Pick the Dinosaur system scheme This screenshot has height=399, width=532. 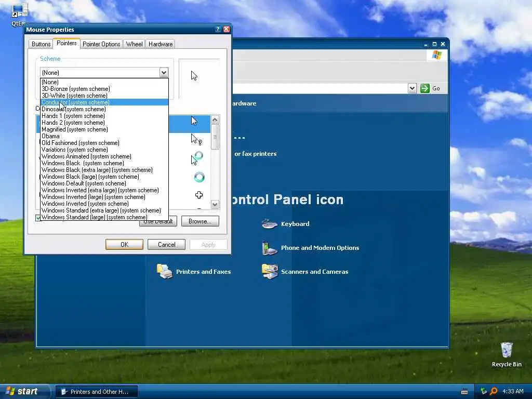[x=104, y=109]
